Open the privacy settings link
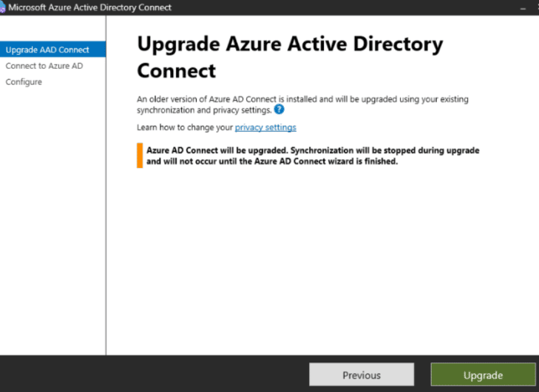 (265, 127)
